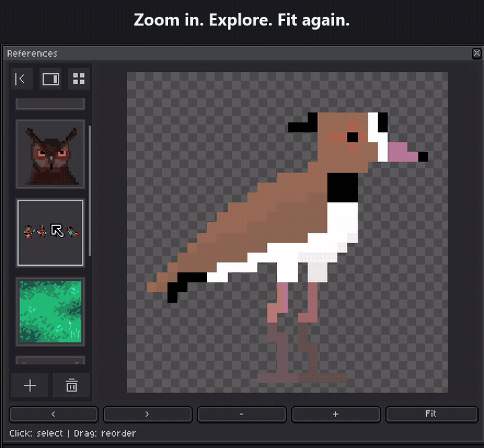The width and height of the screenshot is (484, 448).
Task: Zoom out using the minus button
Action: (x=242, y=414)
